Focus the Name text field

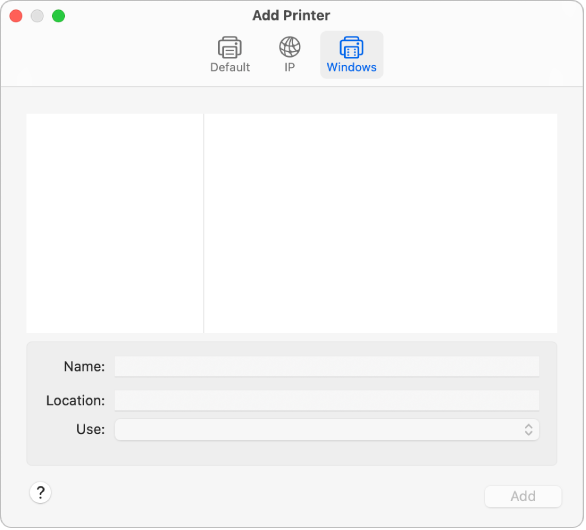(x=327, y=366)
